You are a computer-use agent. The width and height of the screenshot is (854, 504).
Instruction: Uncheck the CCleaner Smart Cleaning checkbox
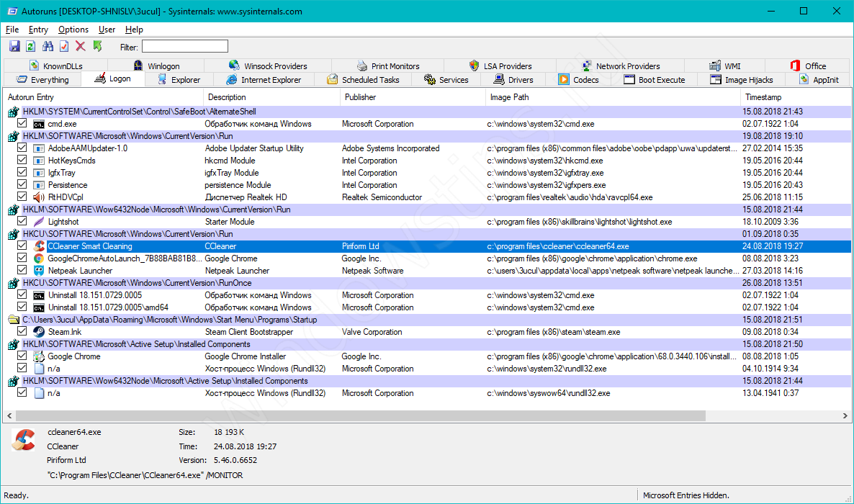(x=22, y=246)
